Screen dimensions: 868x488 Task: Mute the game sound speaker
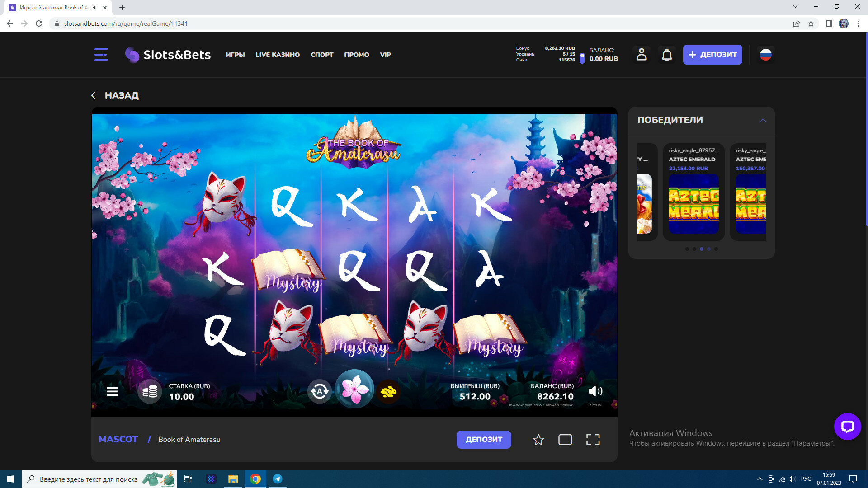point(595,391)
